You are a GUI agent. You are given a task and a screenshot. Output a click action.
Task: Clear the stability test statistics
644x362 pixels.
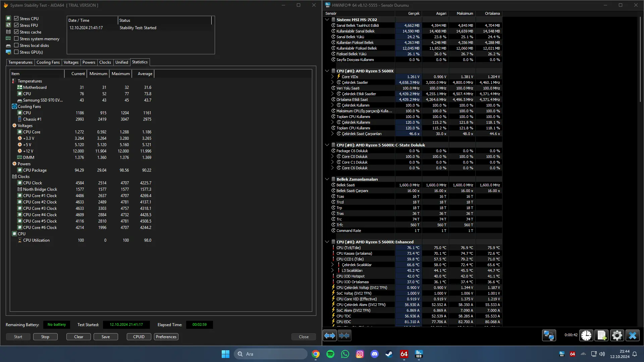79,337
